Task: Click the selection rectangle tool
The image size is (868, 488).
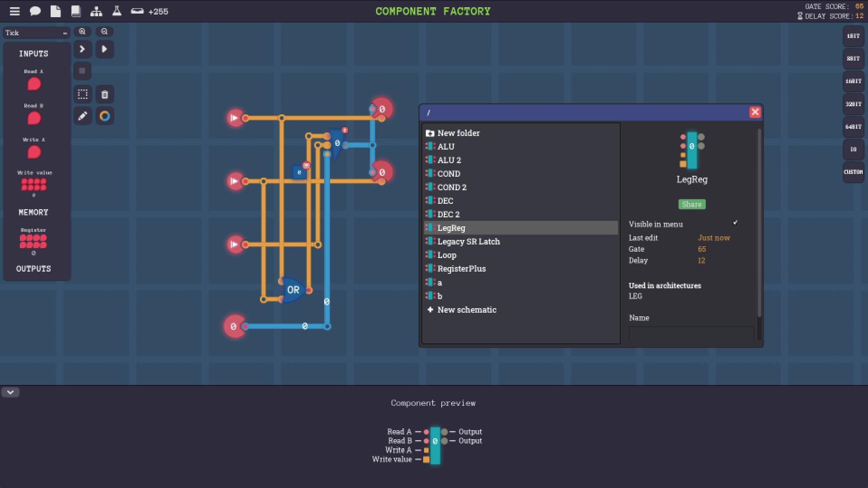Action: coord(82,94)
